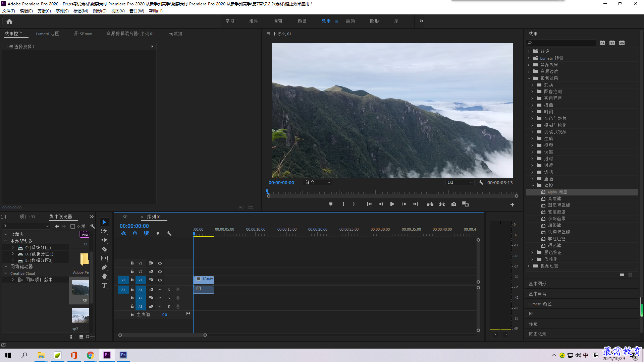This screenshot has width=644, height=362.
Task: Click the Extract button
Action: pos(442,204)
